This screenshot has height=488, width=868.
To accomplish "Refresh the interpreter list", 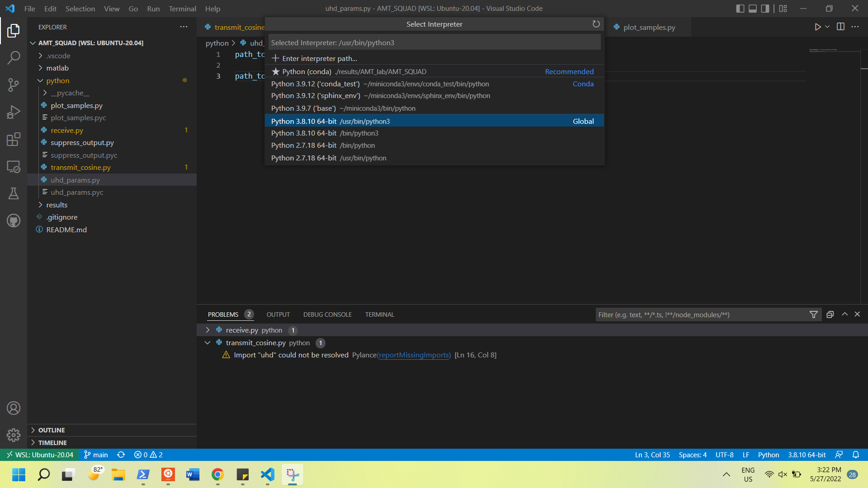I will point(596,24).
